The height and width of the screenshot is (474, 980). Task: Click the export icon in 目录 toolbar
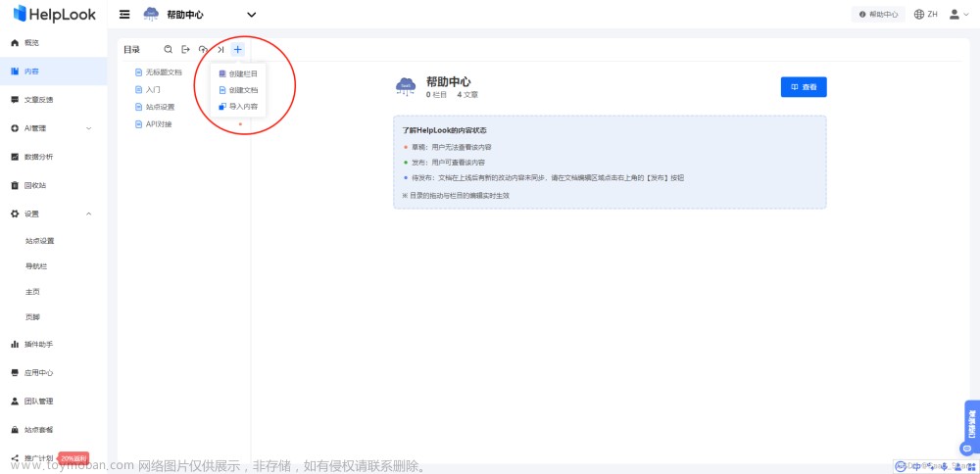pyautogui.click(x=185, y=49)
